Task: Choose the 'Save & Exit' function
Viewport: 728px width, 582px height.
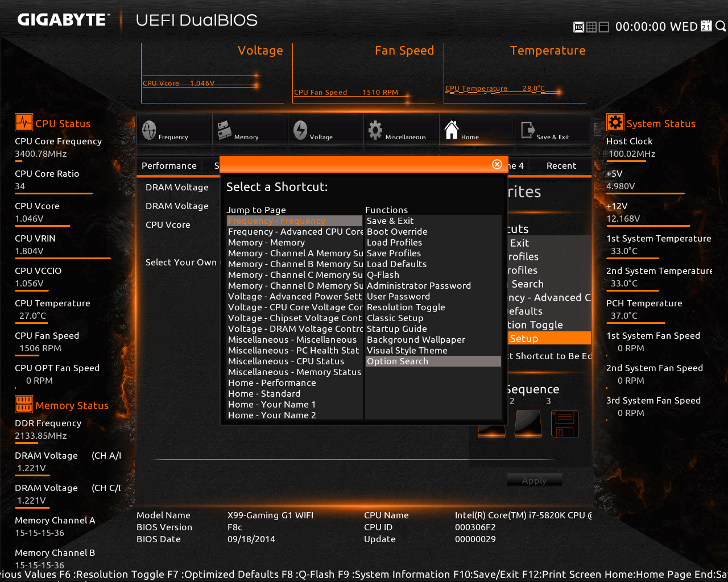Action: point(433,221)
